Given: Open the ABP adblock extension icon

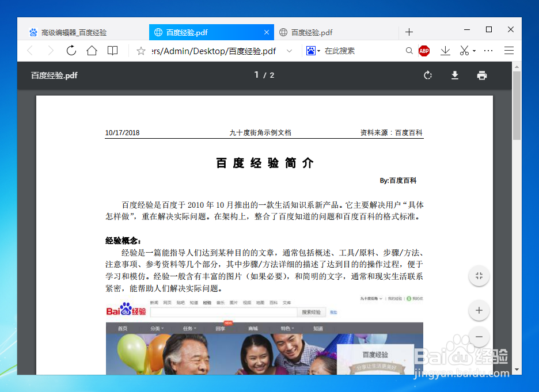Looking at the screenshot, I should point(424,51).
